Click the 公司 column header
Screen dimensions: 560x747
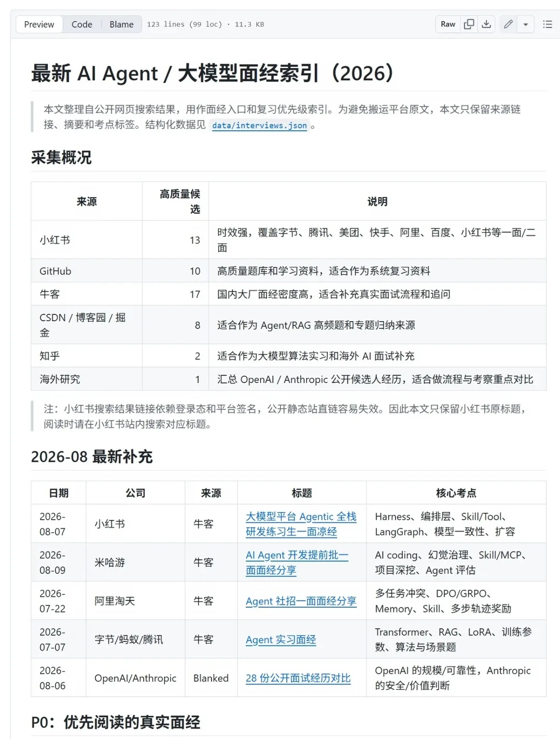click(x=135, y=493)
